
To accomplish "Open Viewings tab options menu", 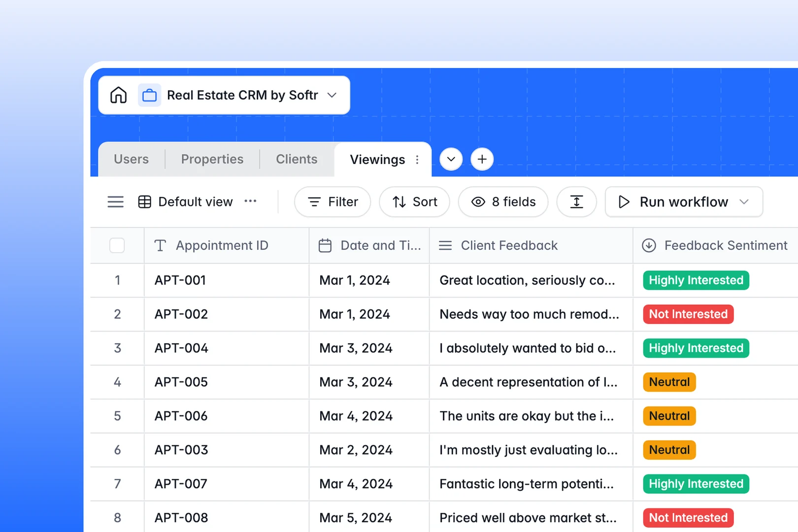I will (x=417, y=160).
